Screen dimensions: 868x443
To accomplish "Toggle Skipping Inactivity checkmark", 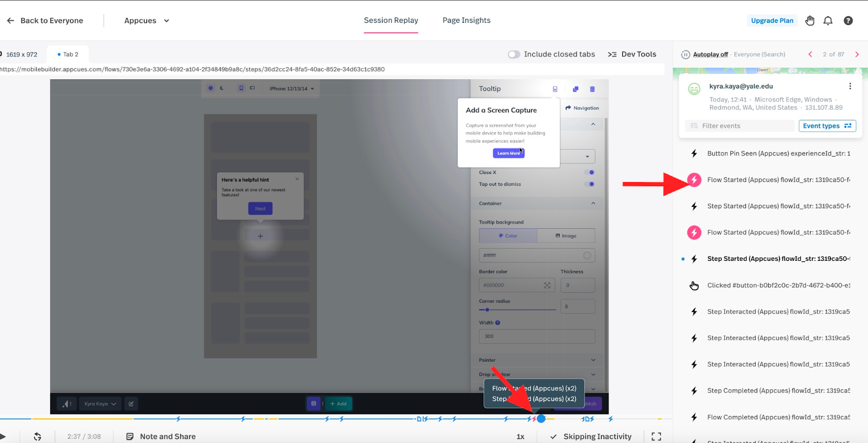I will pyautogui.click(x=553, y=436).
